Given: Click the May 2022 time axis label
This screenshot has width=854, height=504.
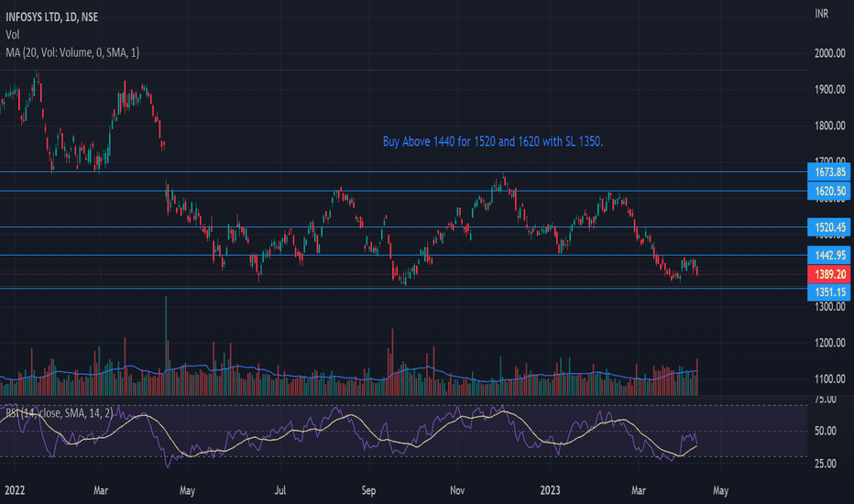Looking at the screenshot, I should pos(187,490).
